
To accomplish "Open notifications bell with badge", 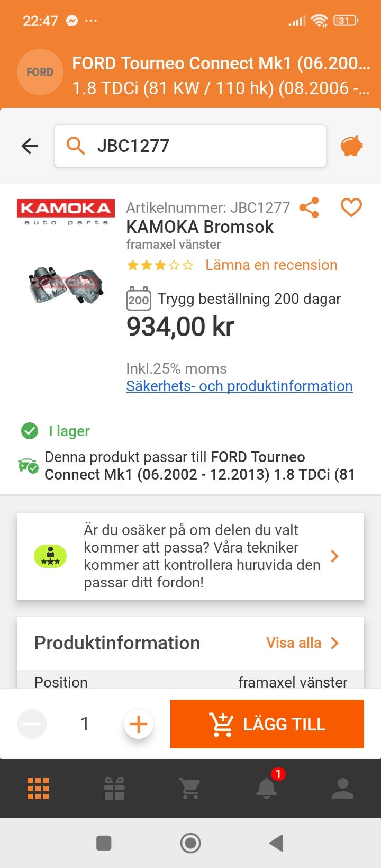I will point(267,788).
